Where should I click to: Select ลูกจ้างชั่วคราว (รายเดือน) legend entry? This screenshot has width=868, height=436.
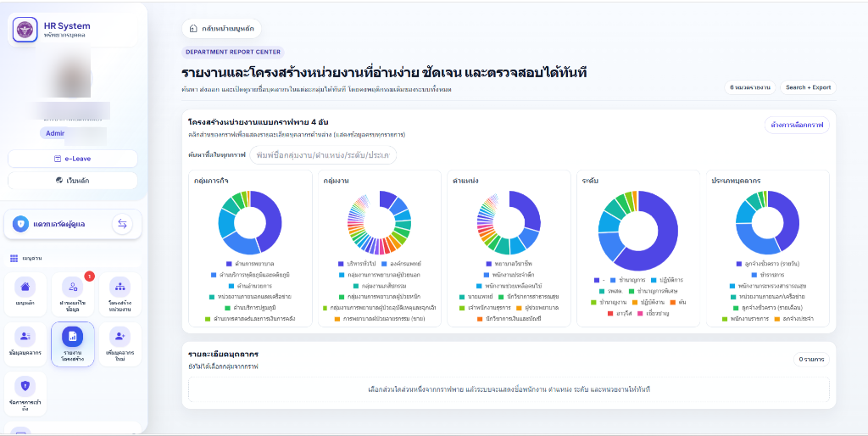pos(768,307)
